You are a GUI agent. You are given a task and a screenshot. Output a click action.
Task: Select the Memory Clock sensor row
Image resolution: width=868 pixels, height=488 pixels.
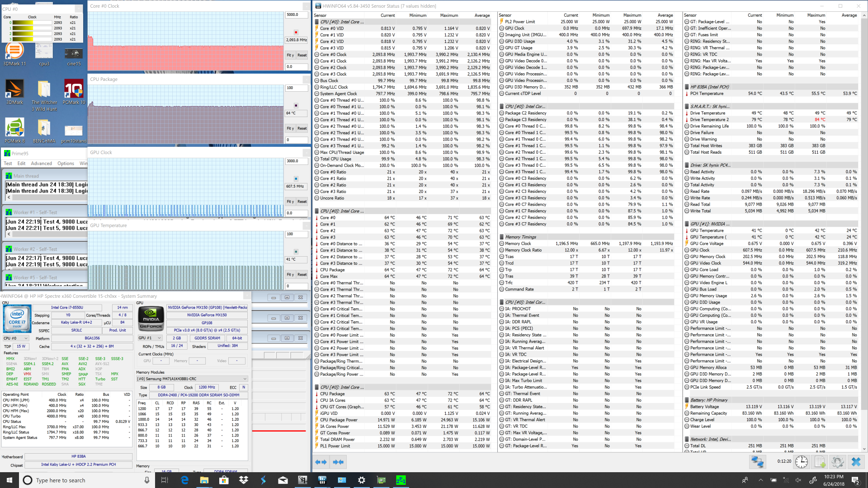587,244
